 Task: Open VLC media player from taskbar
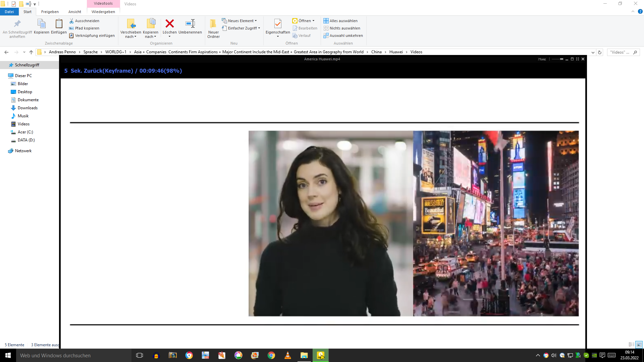288,355
